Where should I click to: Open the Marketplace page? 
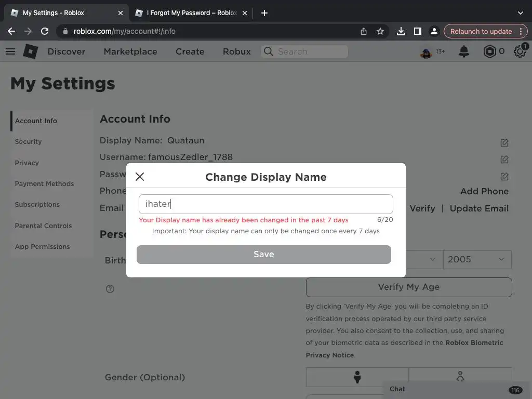click(x=130, y=51)
